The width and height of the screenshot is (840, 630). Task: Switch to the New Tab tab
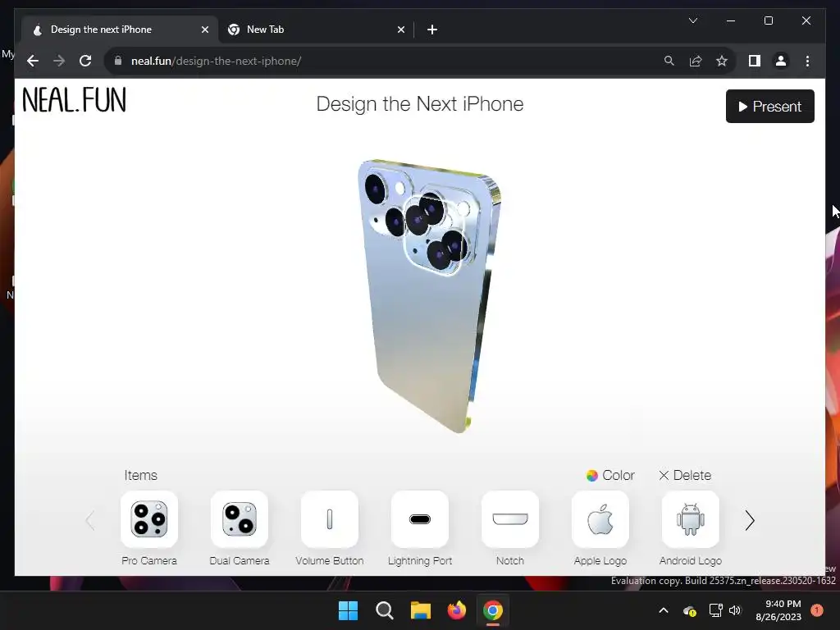click(316, 30)
